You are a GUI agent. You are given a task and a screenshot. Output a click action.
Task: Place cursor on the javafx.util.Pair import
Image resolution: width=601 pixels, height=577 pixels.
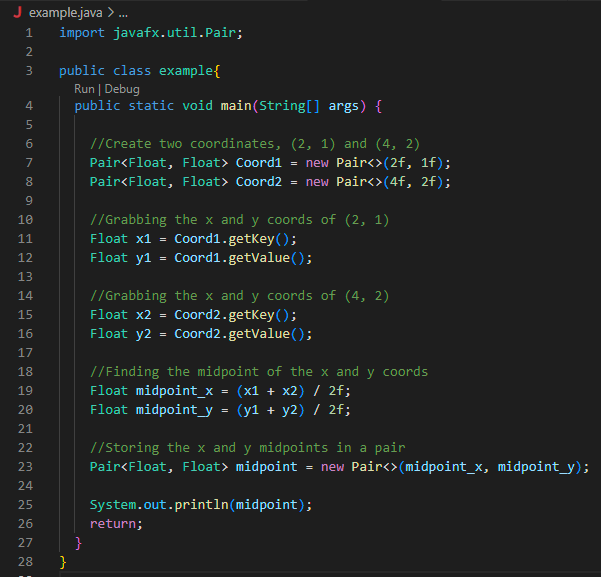(178, 33)
